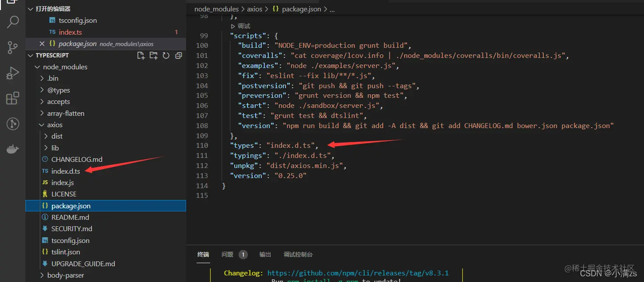The height and width of the screenshot is (282, 644).
Task: Switch to the 调试控制台 debug console tab
Action: pyautogui.click(x=298, y=254)
